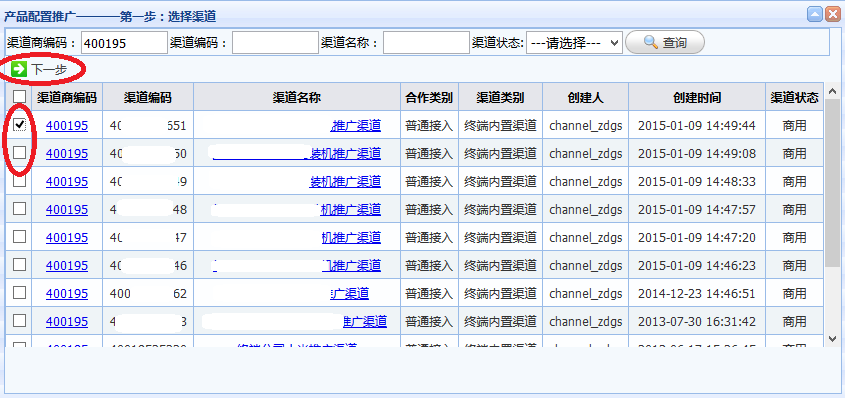Click the table's vertical scrollbar thumb

click(832, 183)
